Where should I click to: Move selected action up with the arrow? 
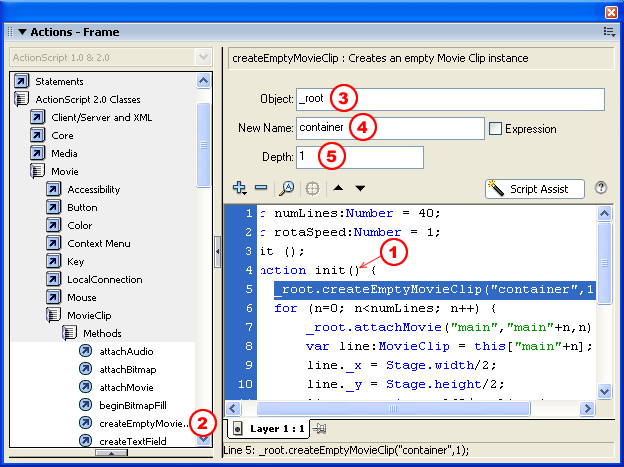pyautogui.click(x=337, y=188)
